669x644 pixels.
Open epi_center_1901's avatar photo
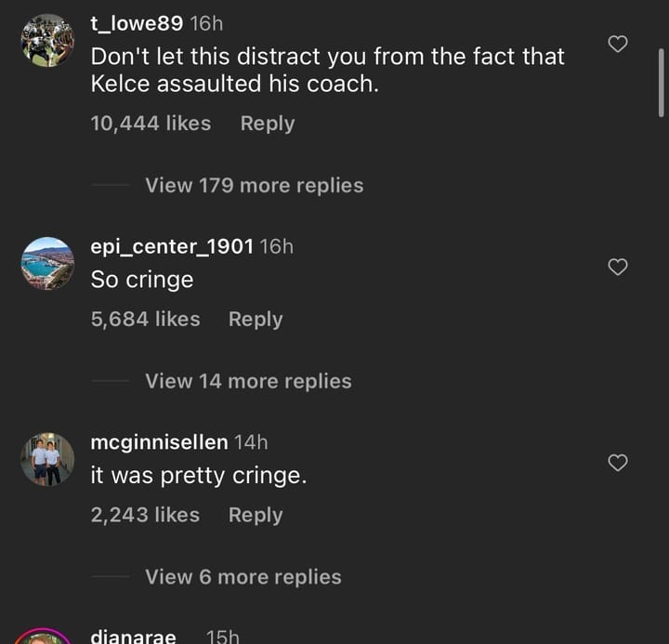[x=47, y=263]
